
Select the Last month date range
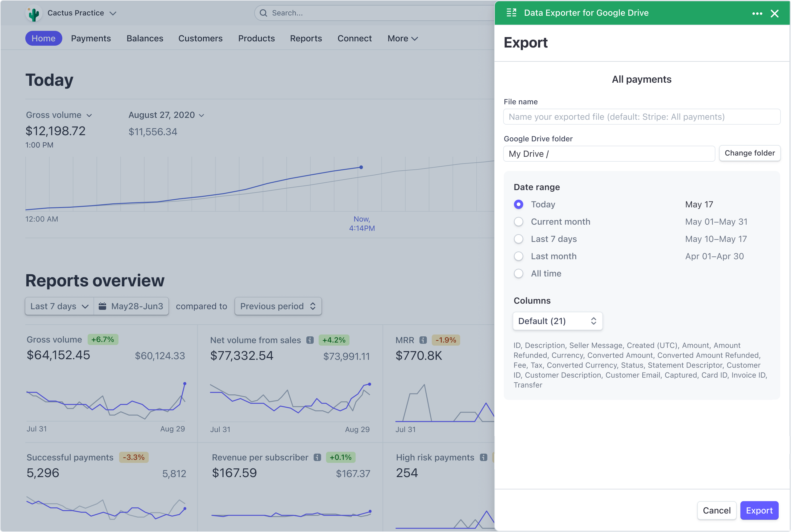pyautogui.click(x=518, y=256)
